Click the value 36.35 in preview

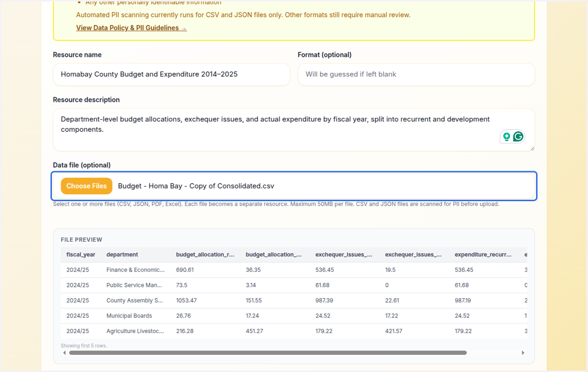pyautogui.click(x=253, y=270)
